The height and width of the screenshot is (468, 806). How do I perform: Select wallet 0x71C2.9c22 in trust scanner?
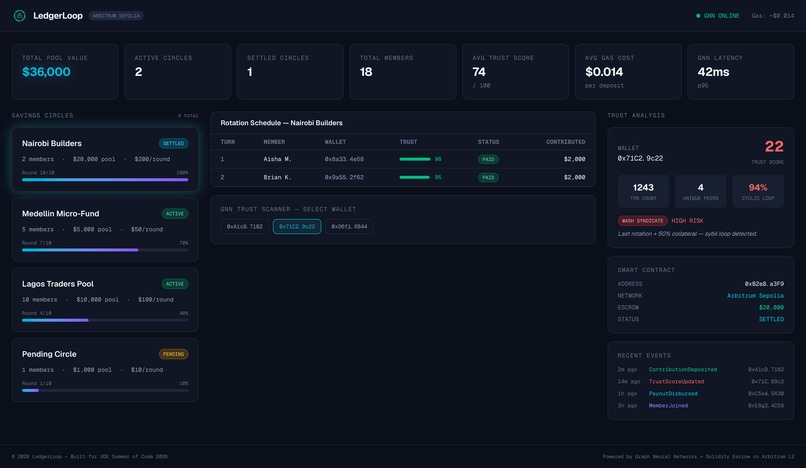pos(297,226)
